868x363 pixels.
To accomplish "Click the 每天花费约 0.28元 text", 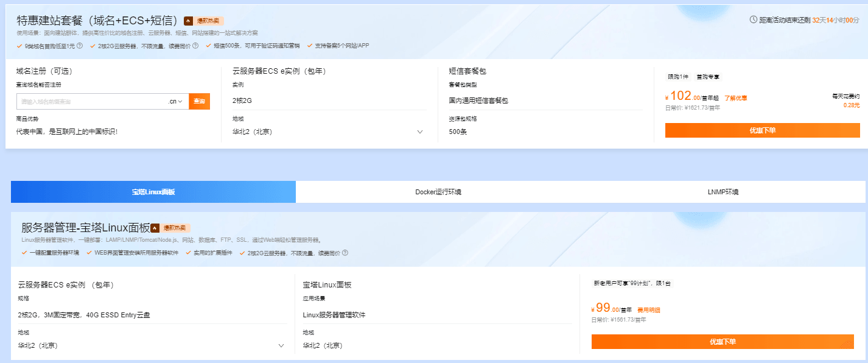I will tap(846, 100).
